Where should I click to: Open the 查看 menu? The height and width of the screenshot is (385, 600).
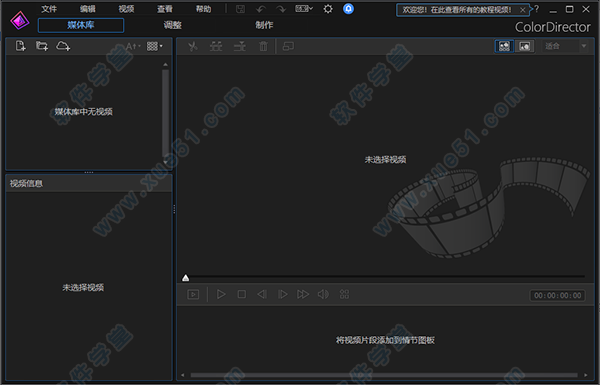[165, 9]
